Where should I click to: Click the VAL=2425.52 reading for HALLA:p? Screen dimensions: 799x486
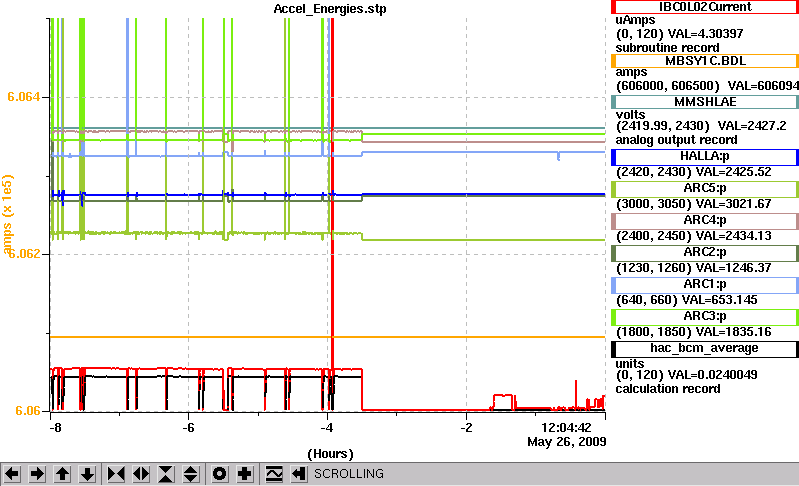tap(733, 172)
